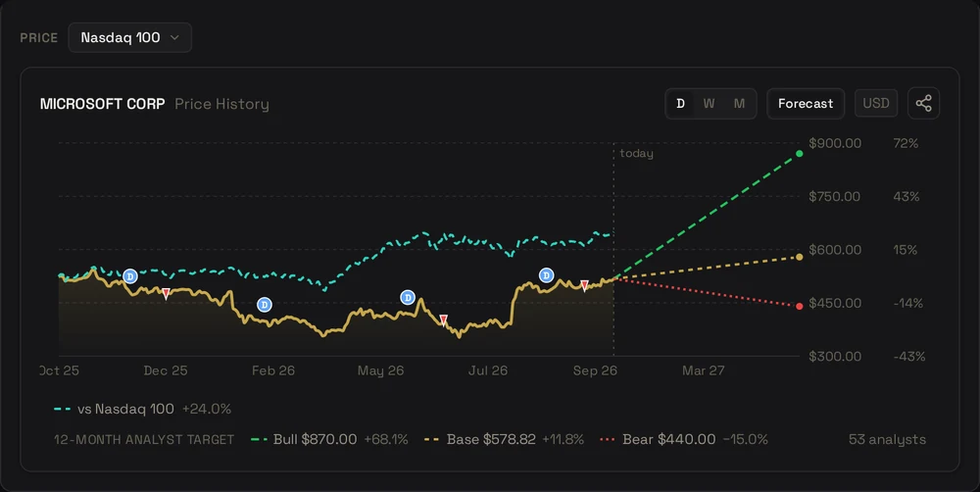
Task: Click the red triangle marker near Dec 25
Action: (x=166, y=293)
